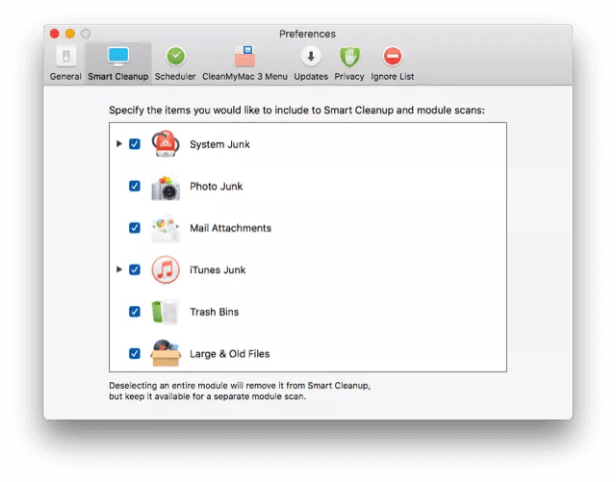616x482 pixels.
Task: Deselect the Large & Old Files checkbox
Action: click(x=135, y=354)
